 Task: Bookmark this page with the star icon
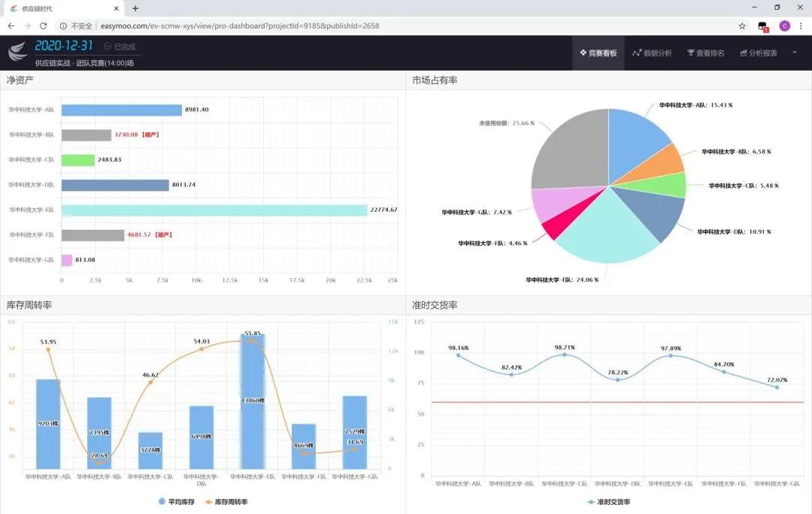point(742,26)
